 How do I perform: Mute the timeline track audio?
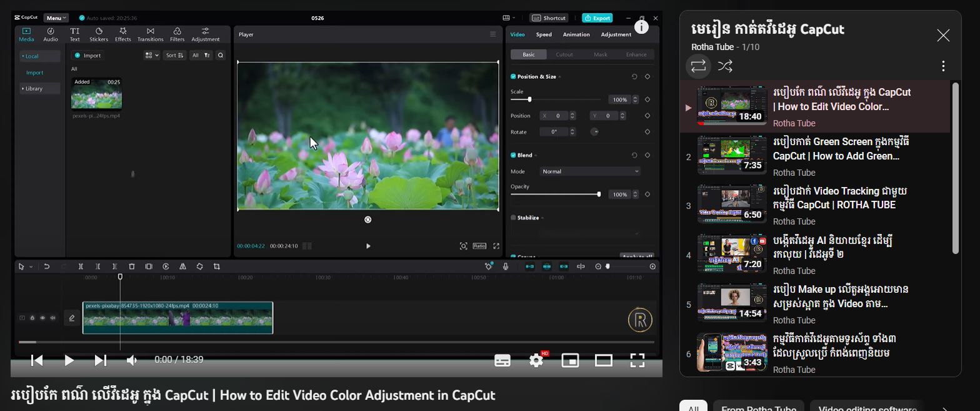coord(52,318)
